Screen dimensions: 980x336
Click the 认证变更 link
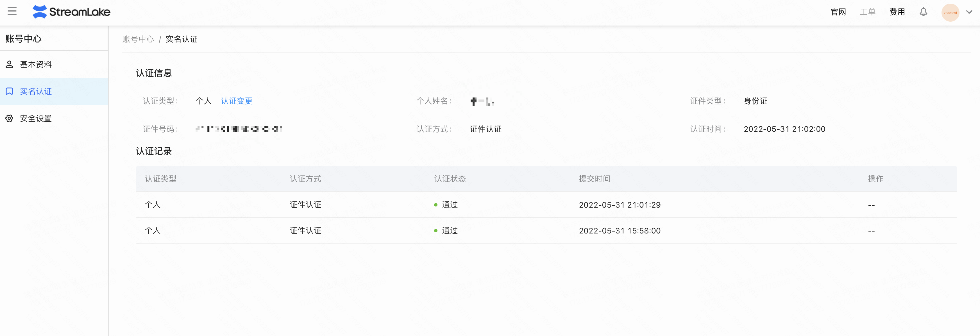click(x=237, y=101)
